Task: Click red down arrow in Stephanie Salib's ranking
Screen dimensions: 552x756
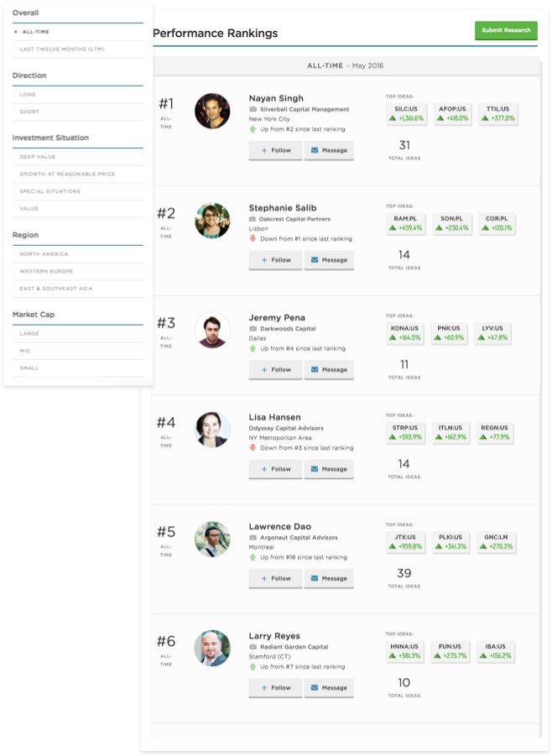Action: pos(253,238)
